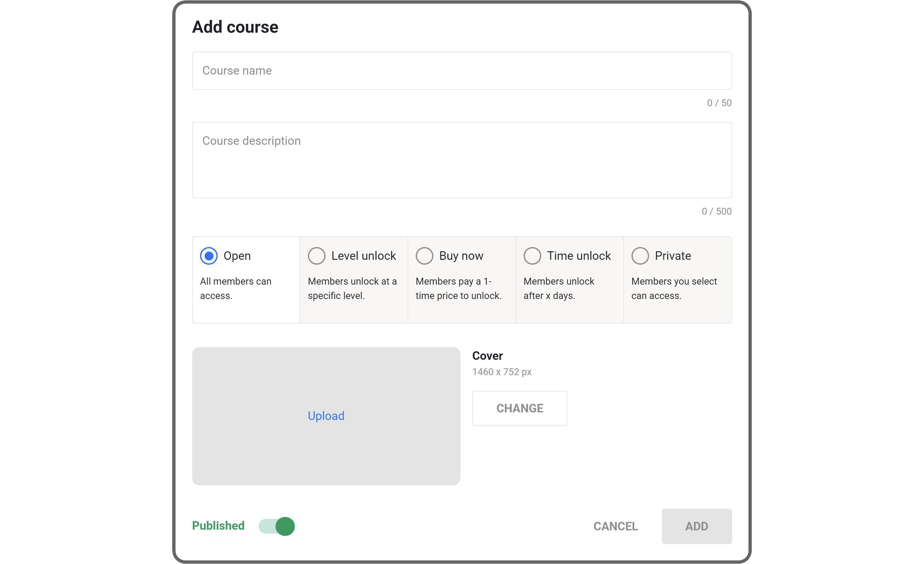Choose the Buy now radio option
This screenshot has width=924, height=564.
point(424,256)
